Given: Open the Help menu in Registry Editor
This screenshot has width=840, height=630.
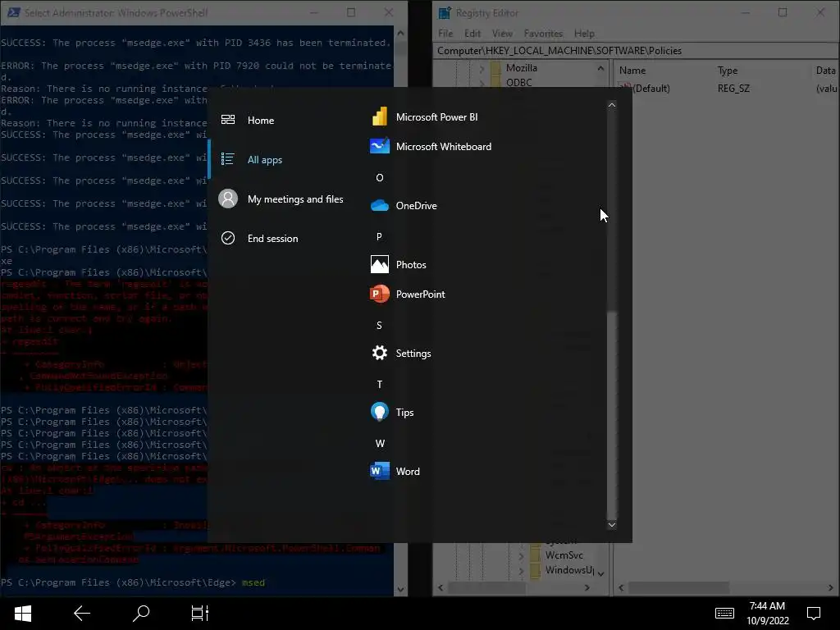Looking at the screenshot, I should (x=584, y=33).
